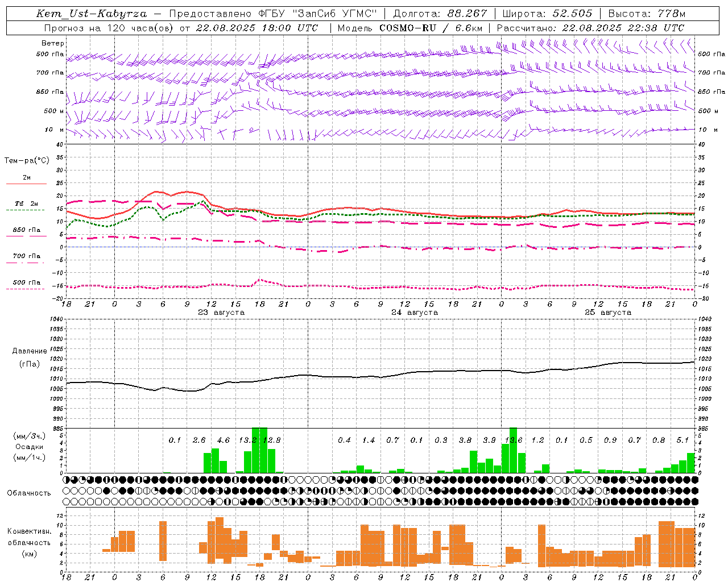Click the precipitation value '3.8'
The image size is (728, 582).
point(465,440)
